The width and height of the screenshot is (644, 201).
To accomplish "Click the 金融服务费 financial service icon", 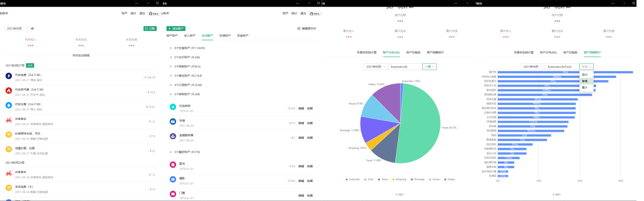I will click(x=173, y=136).
